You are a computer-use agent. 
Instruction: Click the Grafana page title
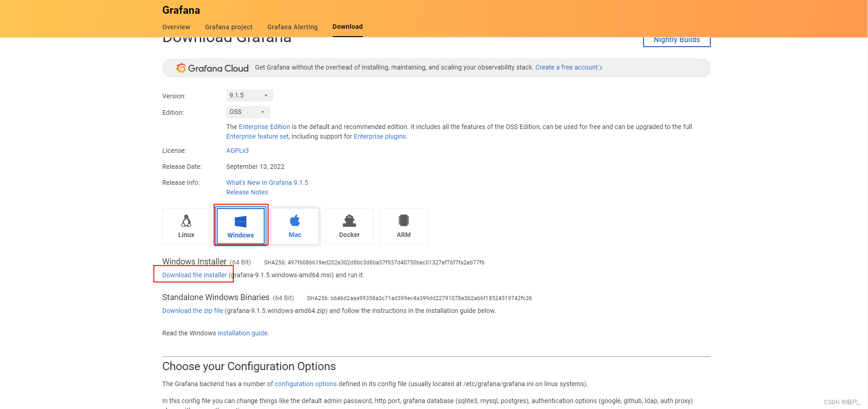point(181,10)
